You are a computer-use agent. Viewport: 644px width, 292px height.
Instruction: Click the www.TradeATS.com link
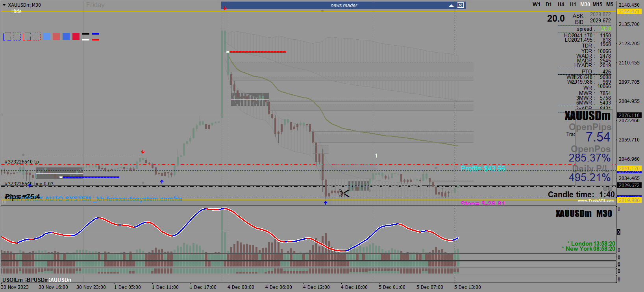click(x=596, y=200)
